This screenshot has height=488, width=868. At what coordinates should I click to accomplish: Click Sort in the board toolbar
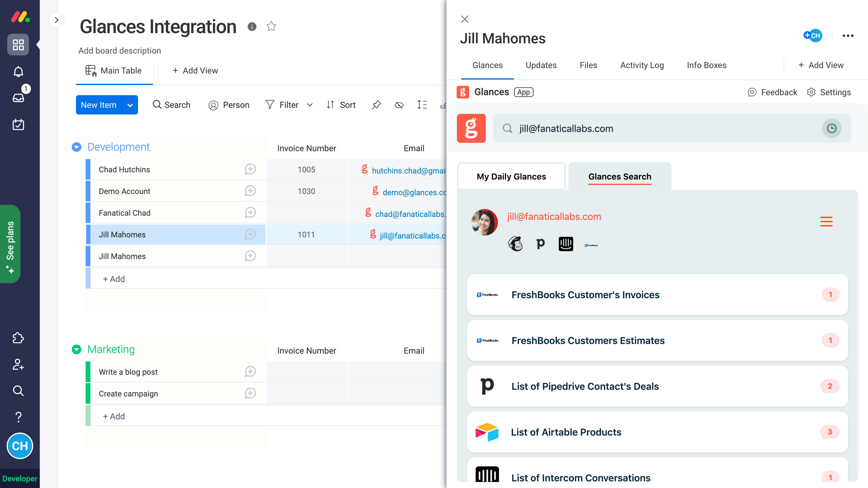pyautogui.click(x=341, y=105)
